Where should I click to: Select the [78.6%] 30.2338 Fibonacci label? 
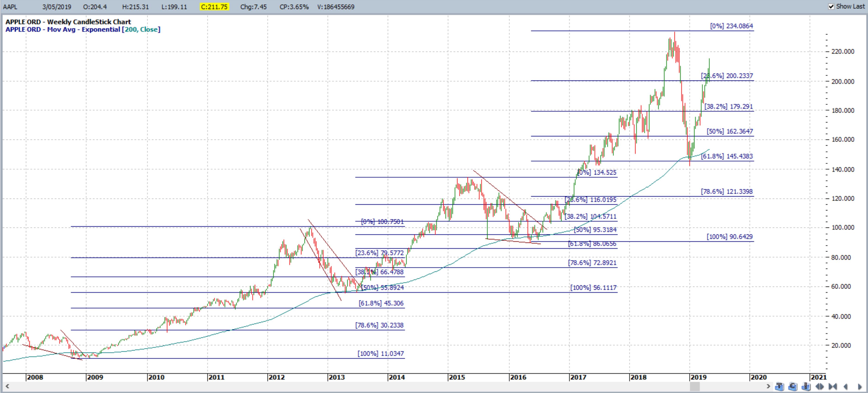[379, 325]
